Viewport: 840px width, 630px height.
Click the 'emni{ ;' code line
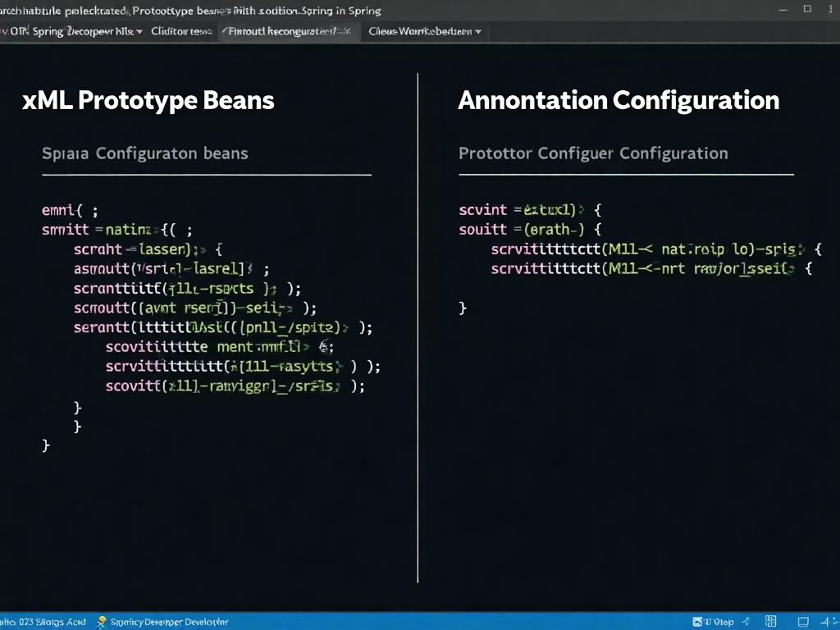[x=71, y=210]
